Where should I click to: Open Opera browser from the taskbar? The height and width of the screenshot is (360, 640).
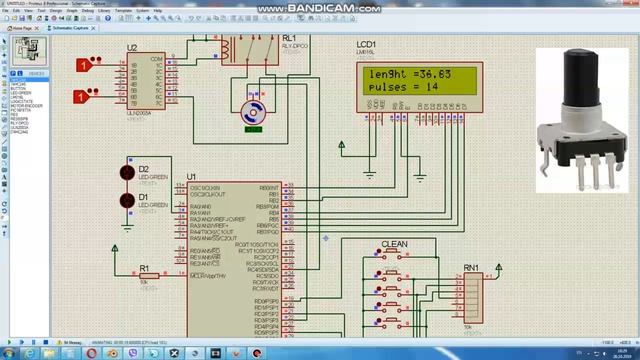pos(91,353)
